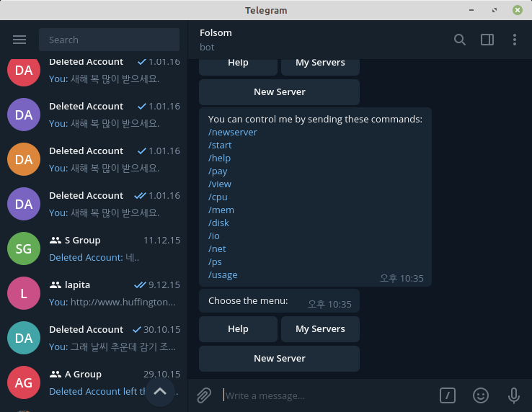Click the /start command link
Viewport: 532px width, 412px height.
pyautogui.click(x=220, y=145)
